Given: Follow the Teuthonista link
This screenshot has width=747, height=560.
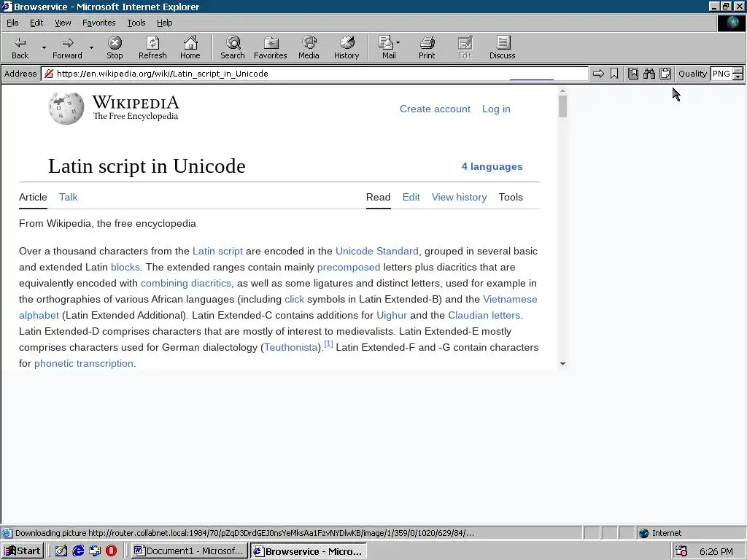Looking at the screenshot, I should click(290, 347).
